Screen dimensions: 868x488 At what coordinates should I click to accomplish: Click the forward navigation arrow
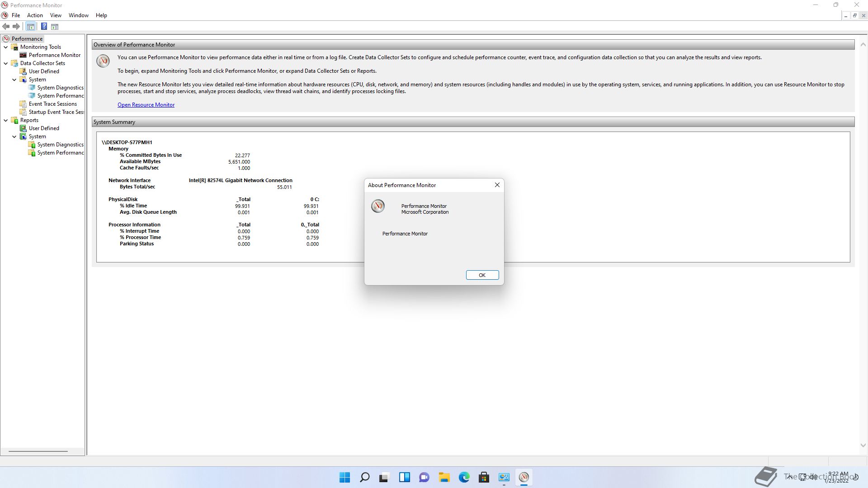tap(17, 26)
